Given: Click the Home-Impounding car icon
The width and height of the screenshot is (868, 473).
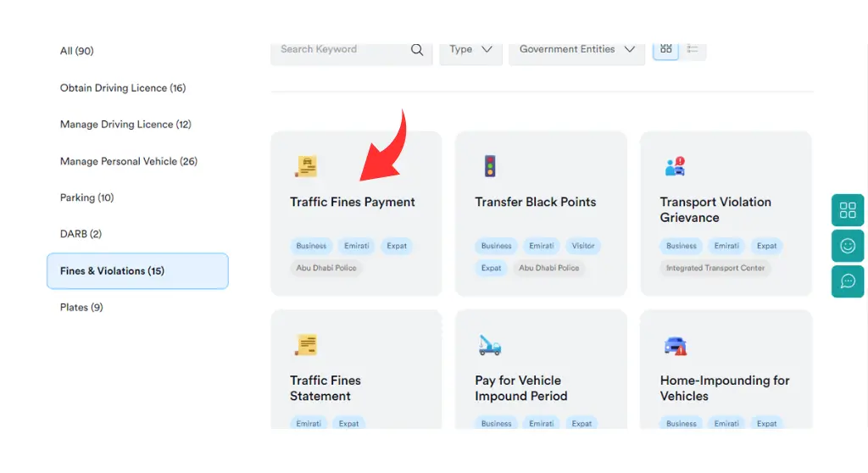Looking at the screenshot, I should (x=675, y=346).
